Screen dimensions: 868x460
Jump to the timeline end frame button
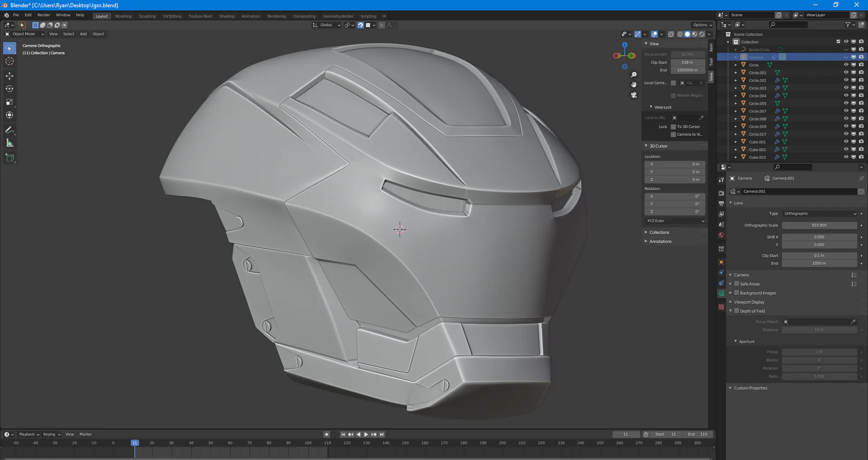(382, 434)
